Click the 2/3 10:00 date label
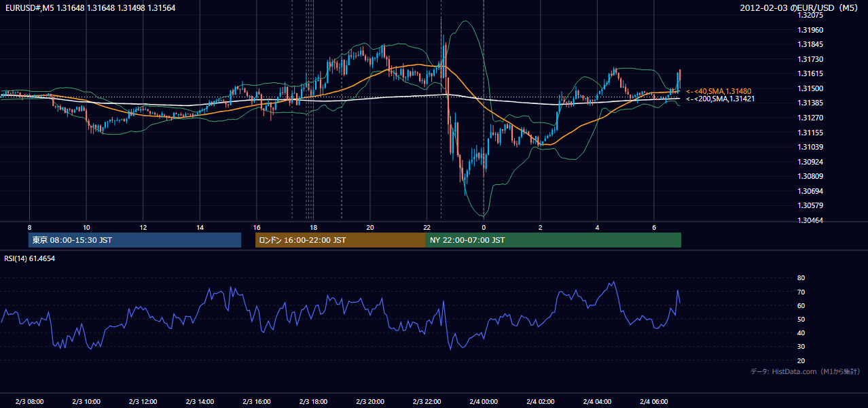The height and width of the screenshot is (408, 868). coord(86,402)
